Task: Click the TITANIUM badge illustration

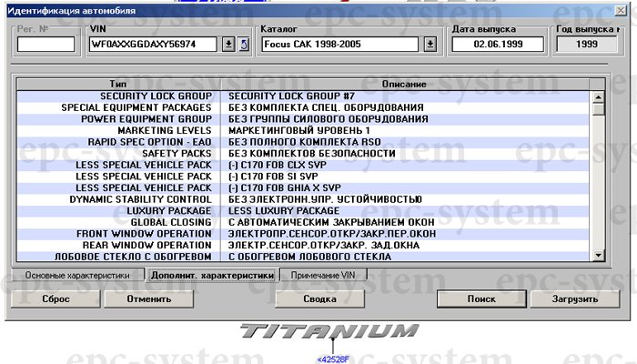Action: (x=329, y=331)
